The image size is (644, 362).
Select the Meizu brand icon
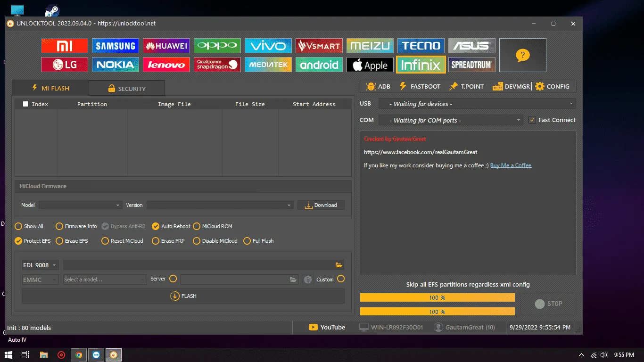(370, 46)
